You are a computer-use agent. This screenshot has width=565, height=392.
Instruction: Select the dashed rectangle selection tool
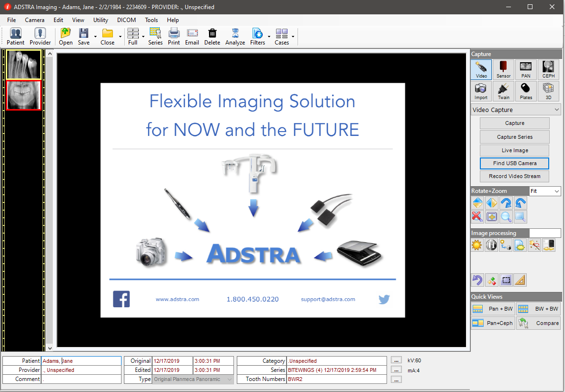[x=506, y=280]
